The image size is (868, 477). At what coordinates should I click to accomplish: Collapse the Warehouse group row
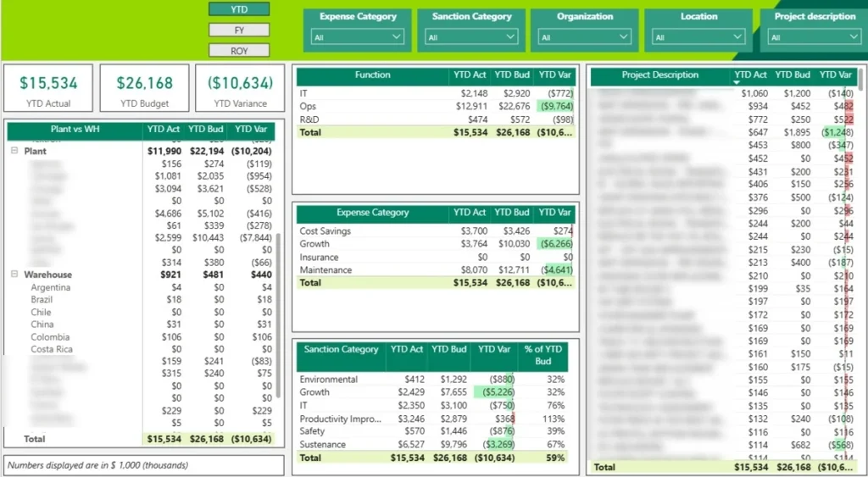point(15,274)
